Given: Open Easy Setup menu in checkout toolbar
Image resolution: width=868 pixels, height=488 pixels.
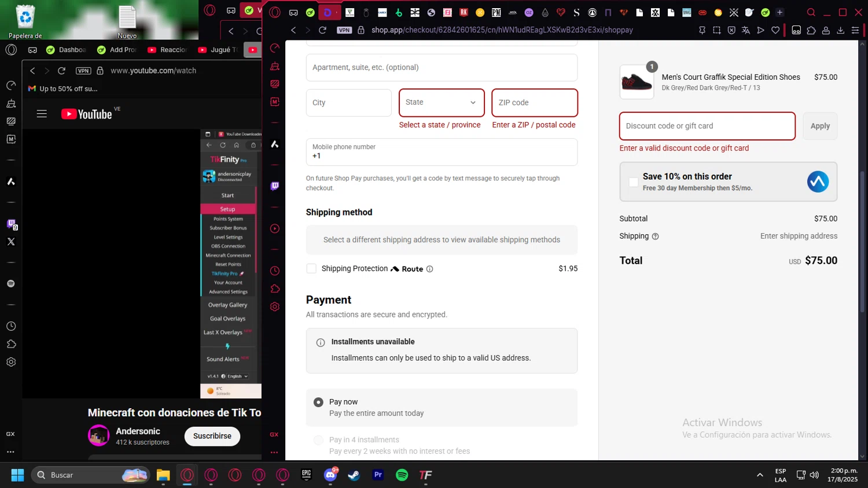Looking at the screenshot, I should tap(855, 30).
